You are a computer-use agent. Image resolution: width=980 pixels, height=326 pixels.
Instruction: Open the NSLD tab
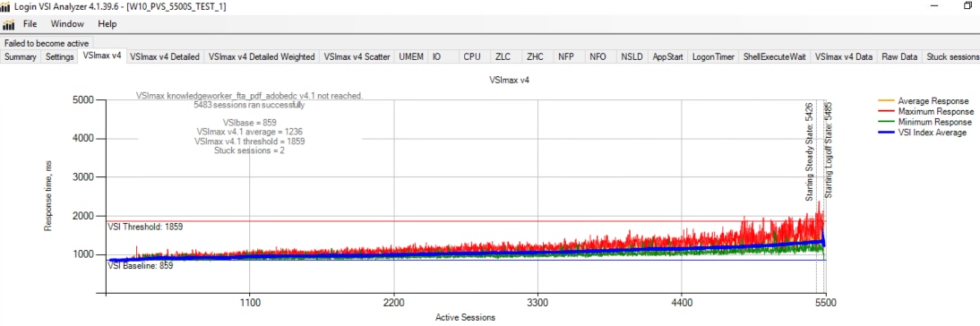point(632,56)
